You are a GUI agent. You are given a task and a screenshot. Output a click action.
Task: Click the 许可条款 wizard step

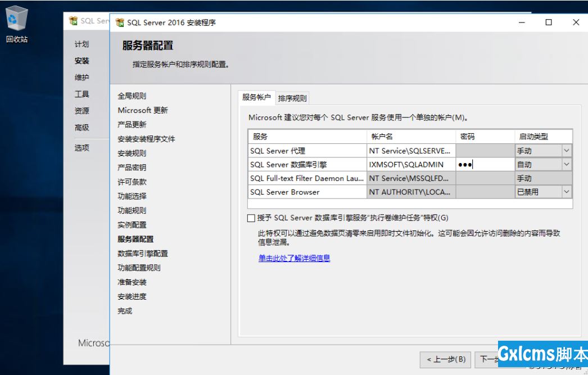(132, 182)
